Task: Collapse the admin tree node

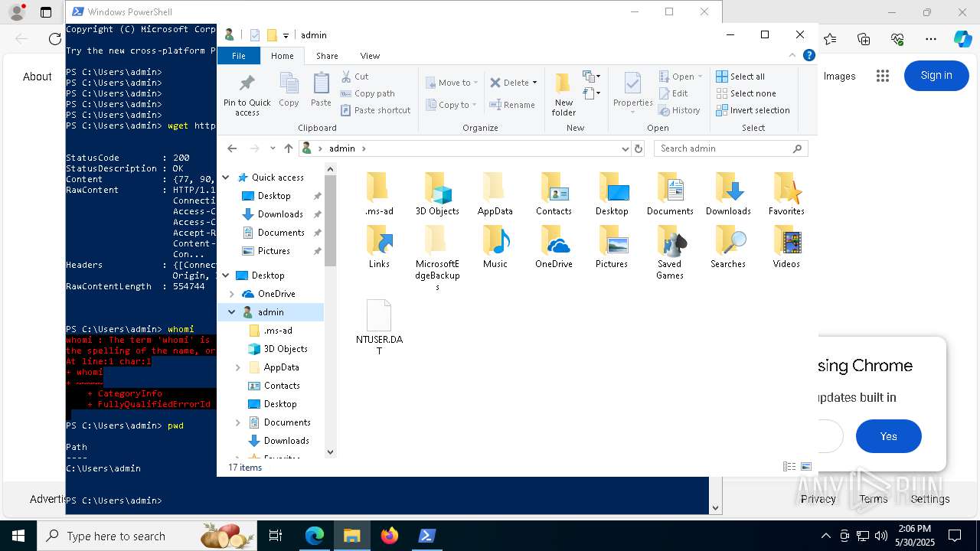Action: tap(232, 312)
